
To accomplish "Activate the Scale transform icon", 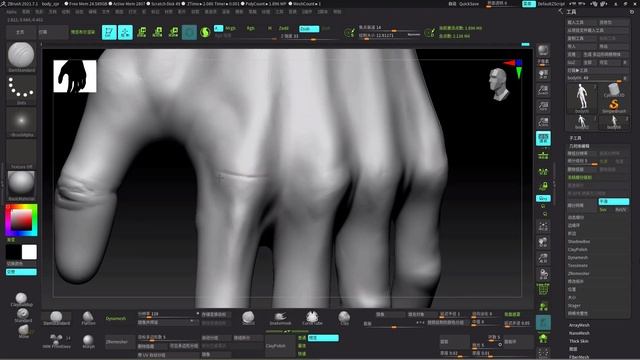I will [157, 32].
